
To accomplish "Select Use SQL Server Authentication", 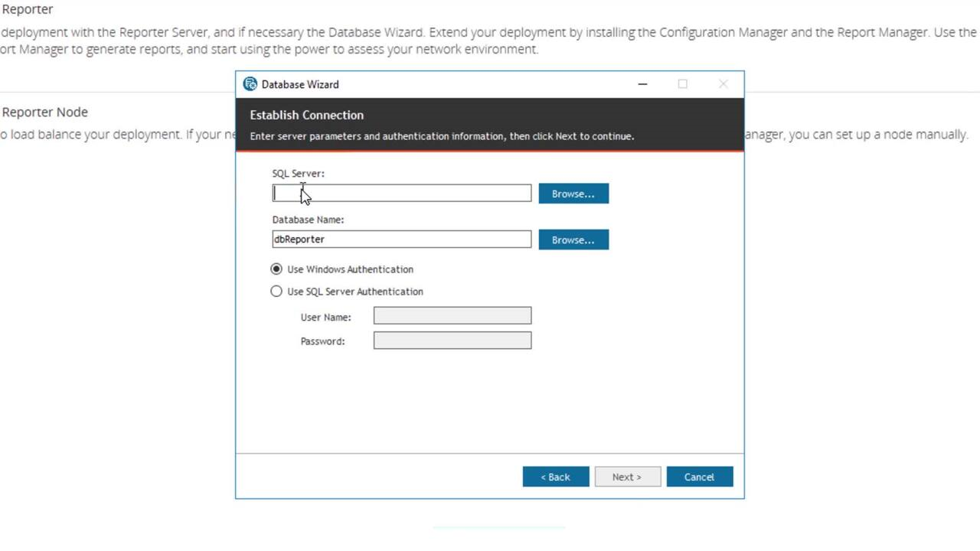I will [x=276, y=291].
